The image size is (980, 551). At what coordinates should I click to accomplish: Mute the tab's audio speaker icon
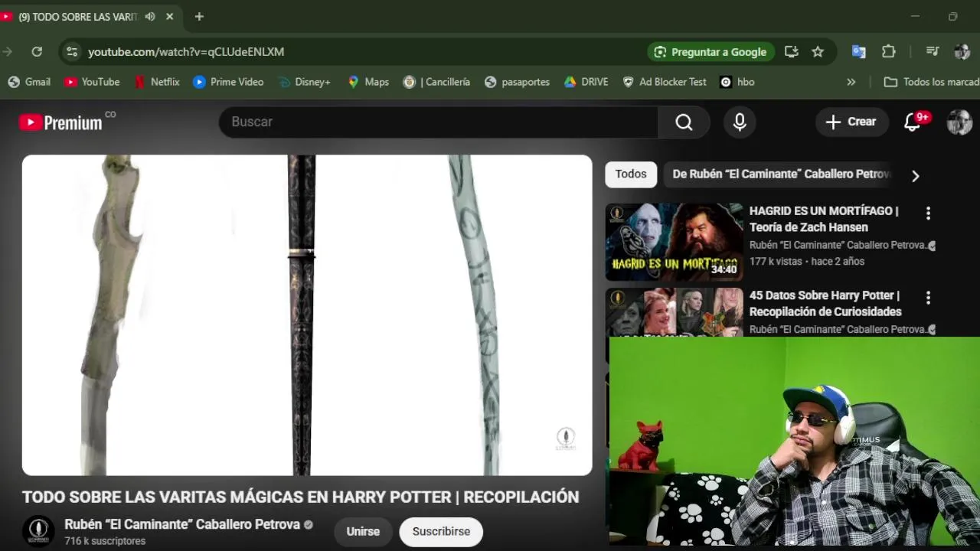(150, 16)
